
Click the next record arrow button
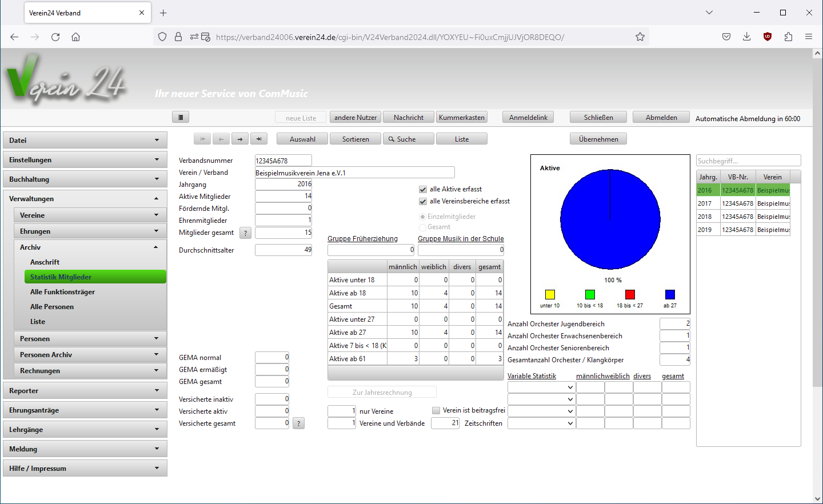[x=240, y=139]
